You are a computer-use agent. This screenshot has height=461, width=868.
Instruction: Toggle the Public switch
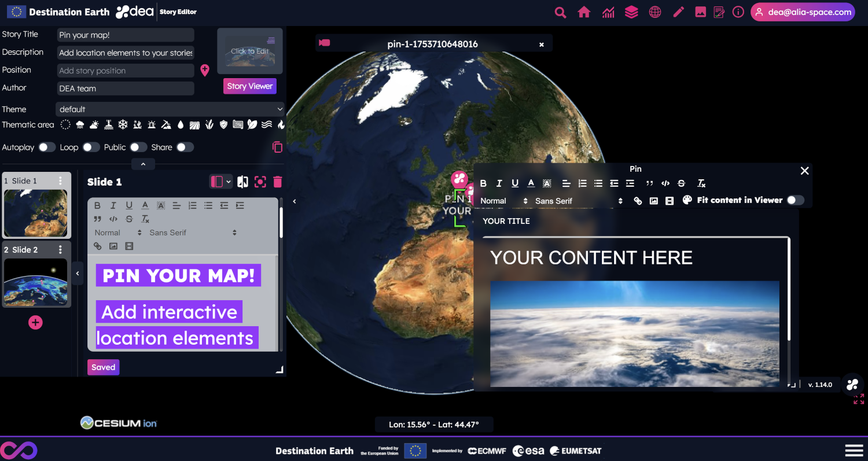coord(138,147)
